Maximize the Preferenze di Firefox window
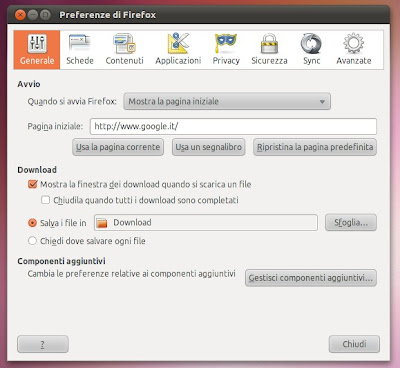 click(x=45, y=15)
